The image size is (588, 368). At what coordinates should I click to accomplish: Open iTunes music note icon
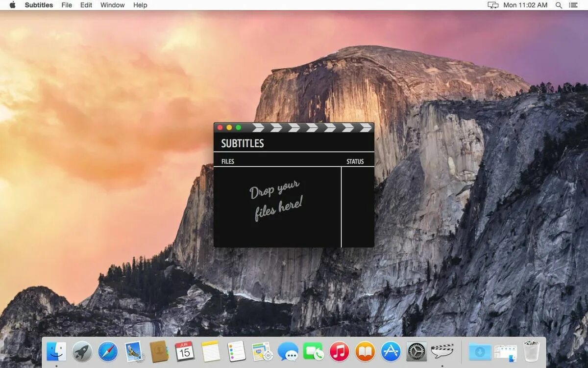coord(339,351)
